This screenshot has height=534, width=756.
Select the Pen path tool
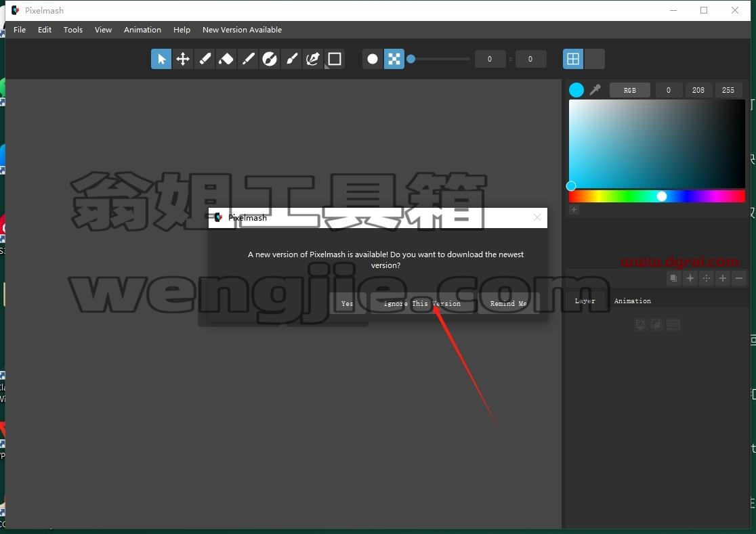(x=313, y=59)
